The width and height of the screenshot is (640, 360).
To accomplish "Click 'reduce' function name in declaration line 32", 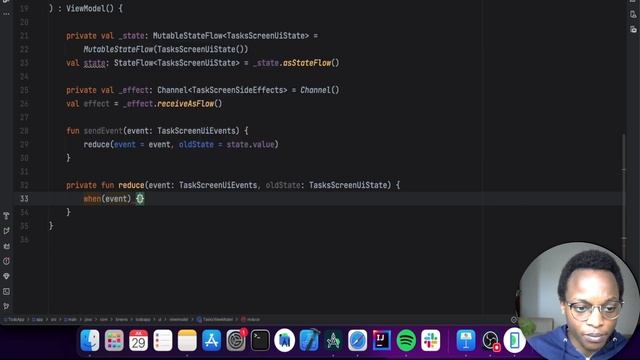I will click(x=131, y=185).
